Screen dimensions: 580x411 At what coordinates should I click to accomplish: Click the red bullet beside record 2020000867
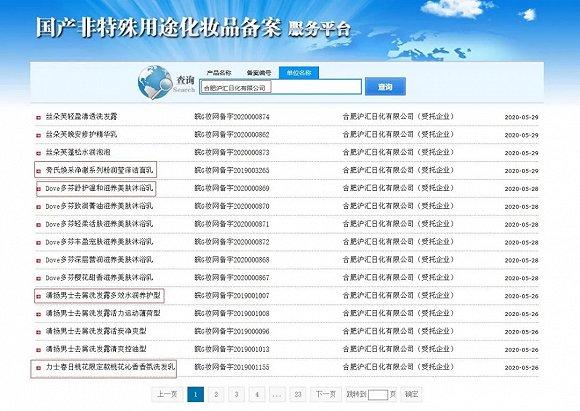click(38, 278)
